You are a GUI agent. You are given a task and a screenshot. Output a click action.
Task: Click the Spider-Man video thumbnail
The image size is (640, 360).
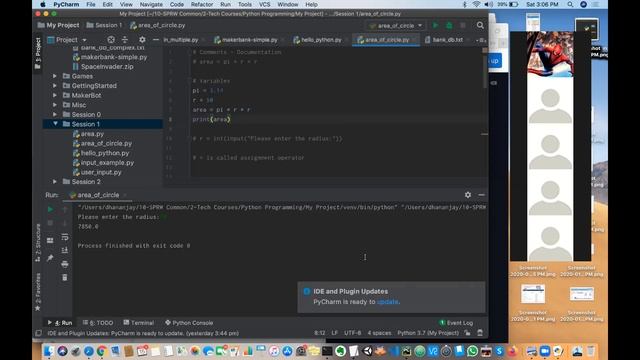tap(550, 54)
